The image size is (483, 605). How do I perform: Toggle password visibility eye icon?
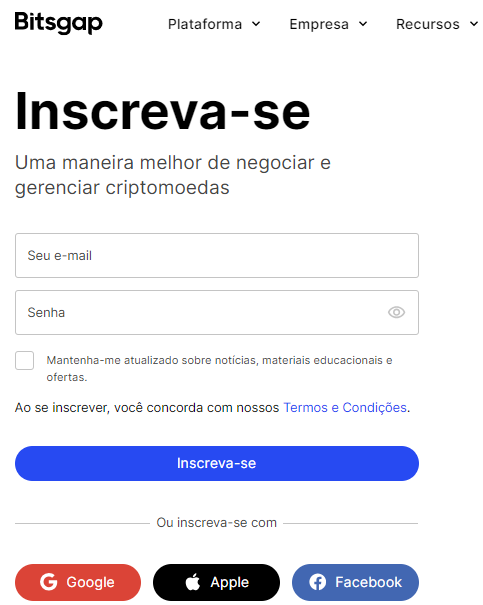point(396,312)
